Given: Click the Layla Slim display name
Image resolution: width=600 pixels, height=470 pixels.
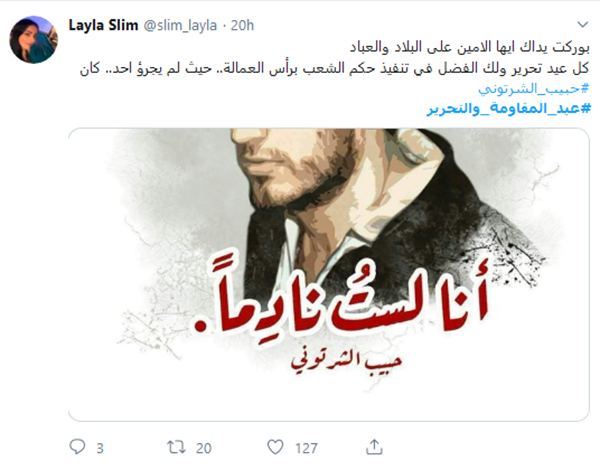Looking at the screenshot, I should click(103, 25).
